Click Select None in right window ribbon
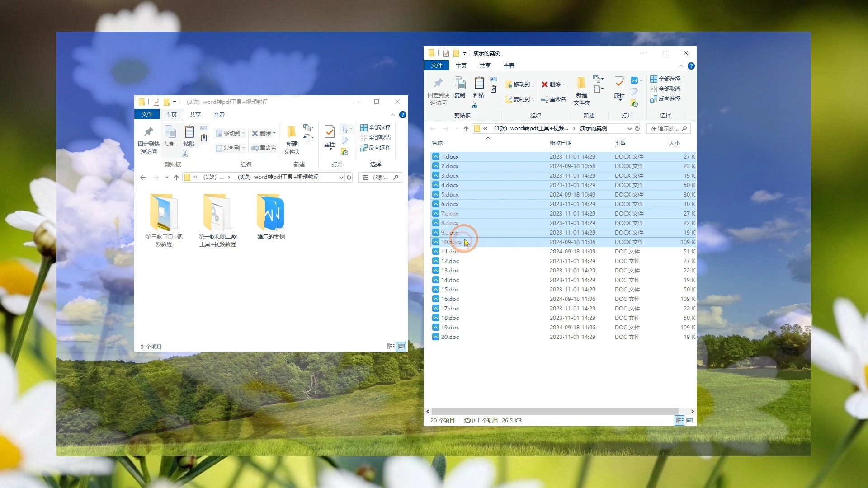Screen dimensions: 868x488 click(x=665, y=89)
